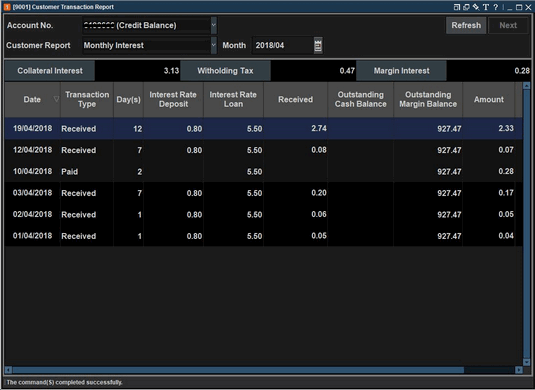Click the Interest Rate Deposit column header
535x390 pixels.
[x=173, y=99]
